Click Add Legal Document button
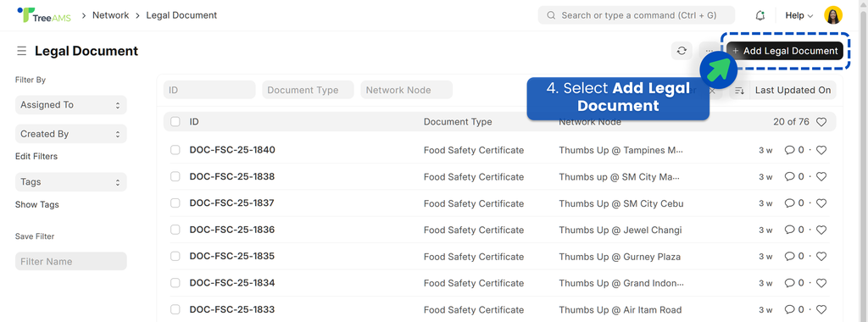Viewport: 868px width, 322px height. pos(785,51)
